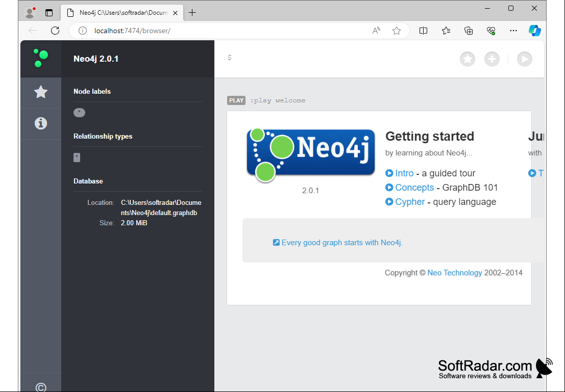Click the browser Refresh button
This screenshot has width=565, height=392.
click(55, 31)
